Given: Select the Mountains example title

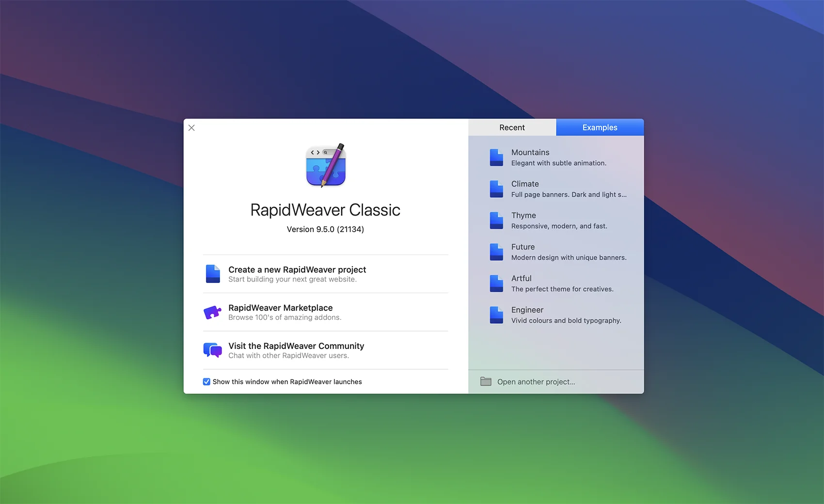Looking at the screenshot, I should tap(530, 152).
